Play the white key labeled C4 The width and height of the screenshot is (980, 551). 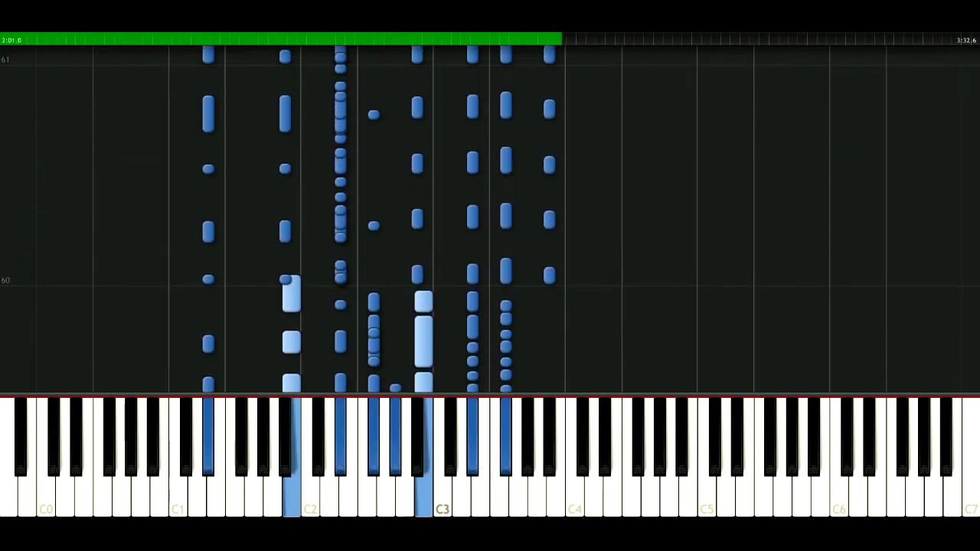click(575, 497)
